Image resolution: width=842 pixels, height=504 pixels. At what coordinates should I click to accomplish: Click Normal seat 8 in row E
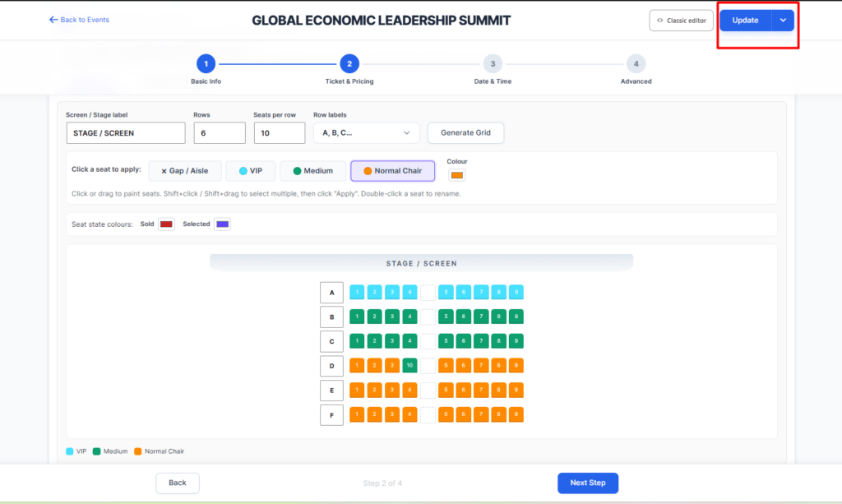[x=498, y=391]
